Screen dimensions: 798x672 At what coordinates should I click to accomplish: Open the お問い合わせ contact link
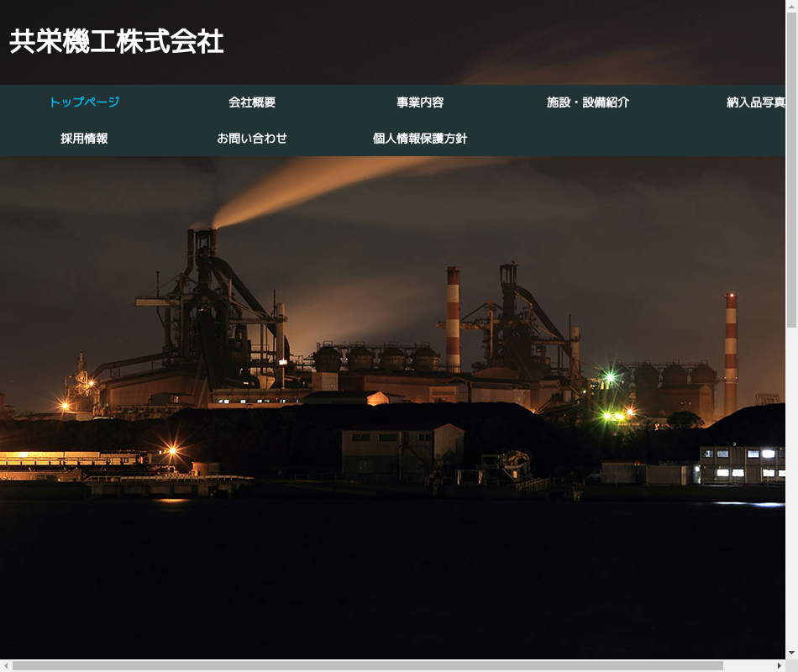(x=252, y=139)
